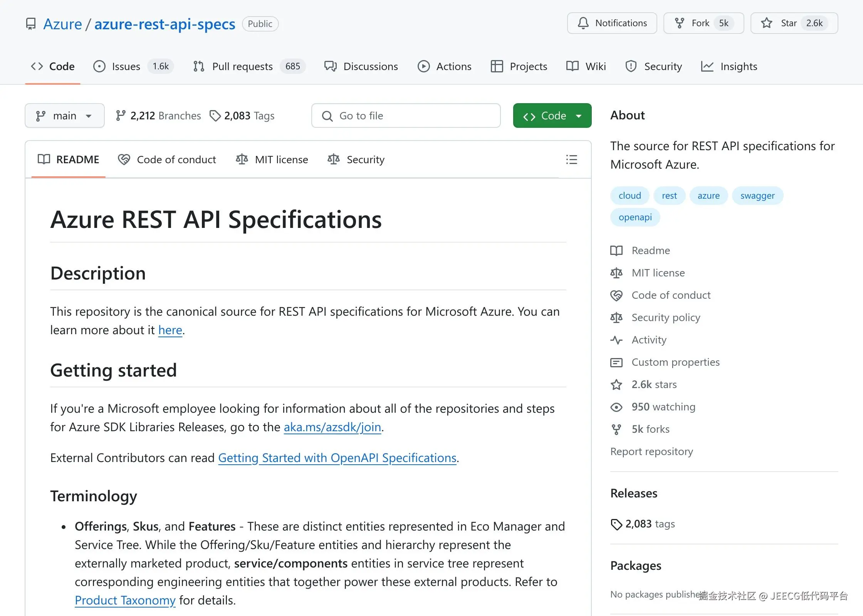Click the Go to file search field

click(x=406, y=115)
